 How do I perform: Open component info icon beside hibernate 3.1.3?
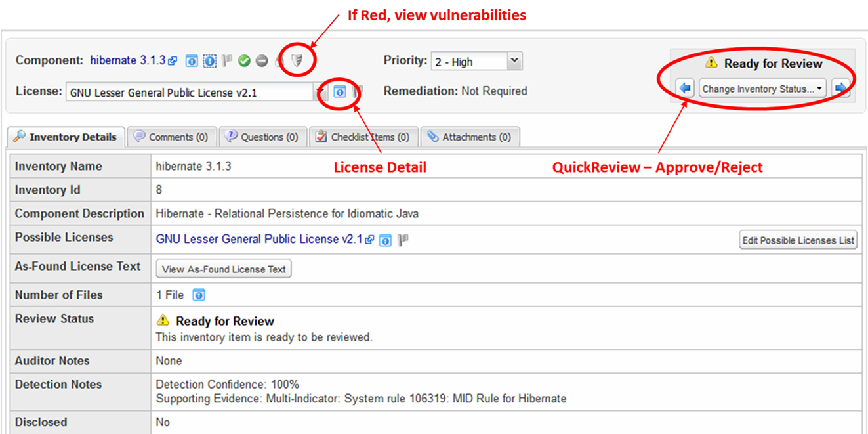[x=192, y=61]
